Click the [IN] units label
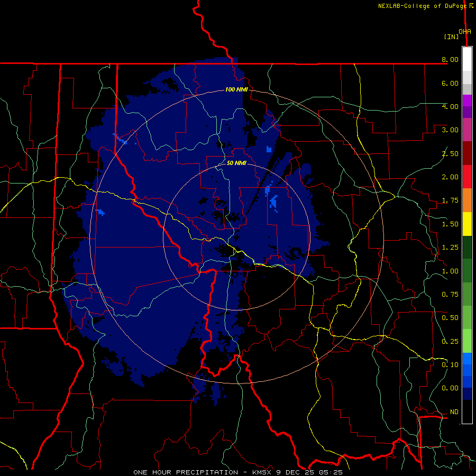476x476 pixels. tap(452, 36)
